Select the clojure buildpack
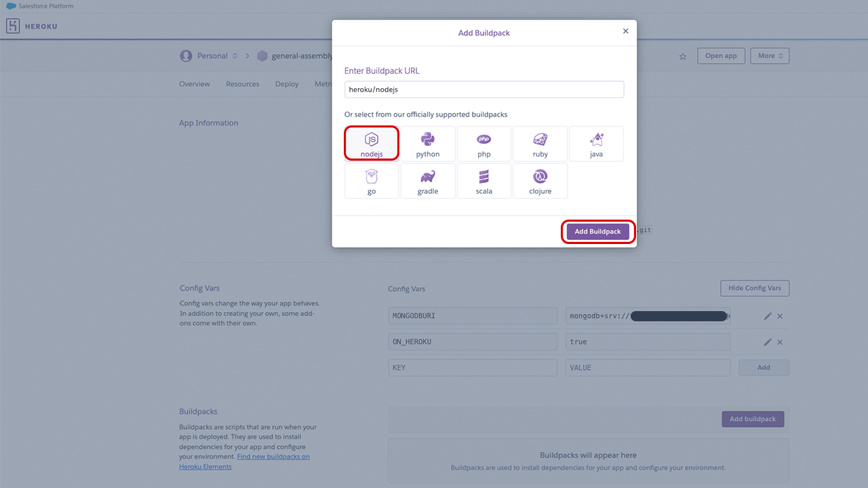This screenshot has width=868, height=488. [540, 181]
